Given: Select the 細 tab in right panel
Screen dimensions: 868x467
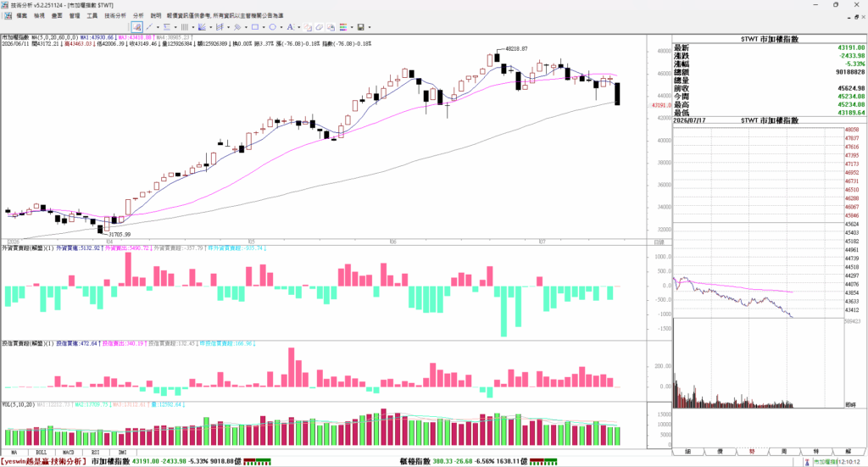Looking at the screenshot, I should pos(688,452).
